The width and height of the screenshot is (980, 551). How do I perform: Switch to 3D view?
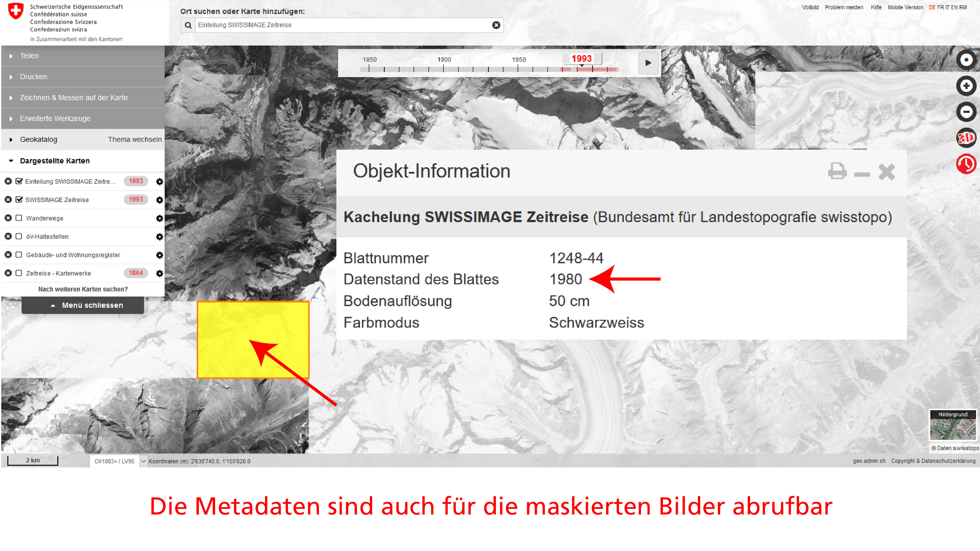point(966,138)
